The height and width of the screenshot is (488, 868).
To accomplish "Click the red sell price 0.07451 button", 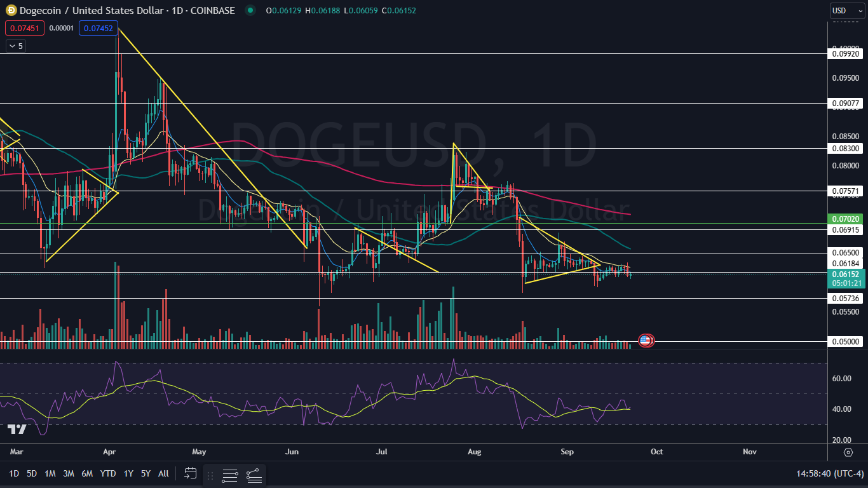I will coord(24,28).
